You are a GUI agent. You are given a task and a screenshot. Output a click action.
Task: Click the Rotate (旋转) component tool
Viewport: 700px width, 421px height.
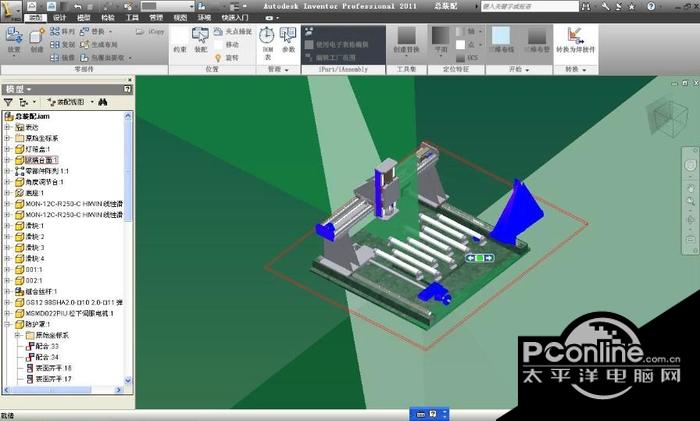point(227,58)
